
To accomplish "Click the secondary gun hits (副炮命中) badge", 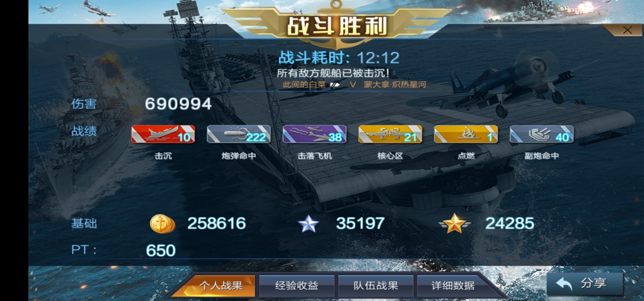I will [x=542, y=134].
